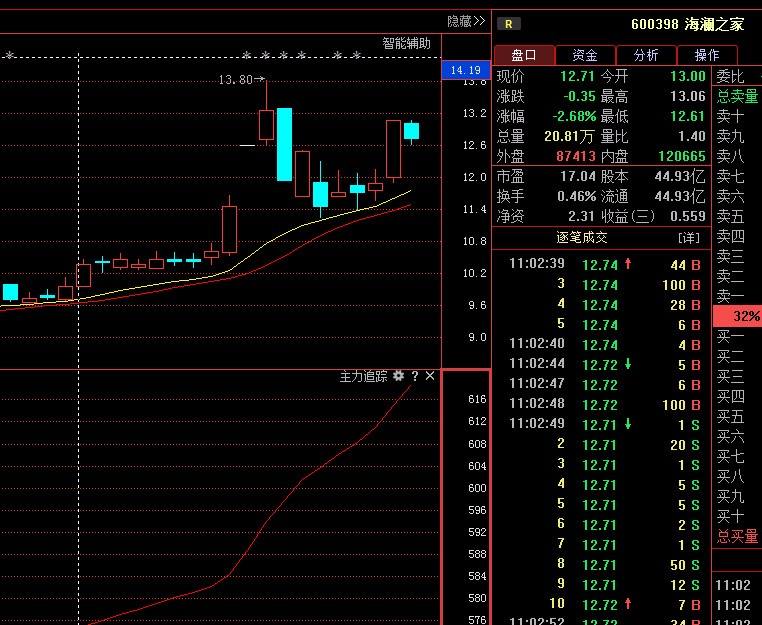The image size is (762, 625).
Task: Open the 资金 tab
Action: pyautogui.click(x=585, y=55)
